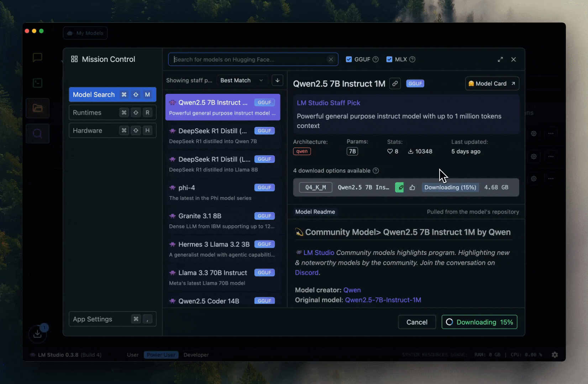The width and height of the screenshot is (588, 384).
Task: Click the Downloading (15%) progress indicator
Action: 450,187
